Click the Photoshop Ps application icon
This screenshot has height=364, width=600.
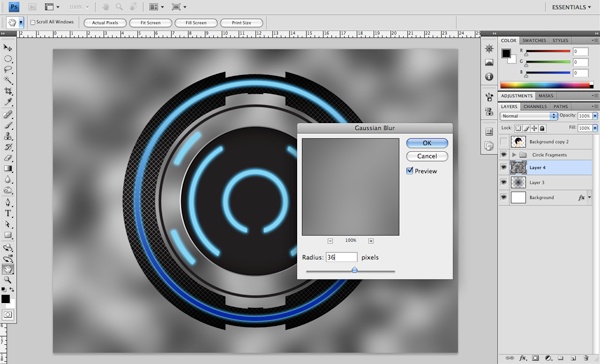14,7
